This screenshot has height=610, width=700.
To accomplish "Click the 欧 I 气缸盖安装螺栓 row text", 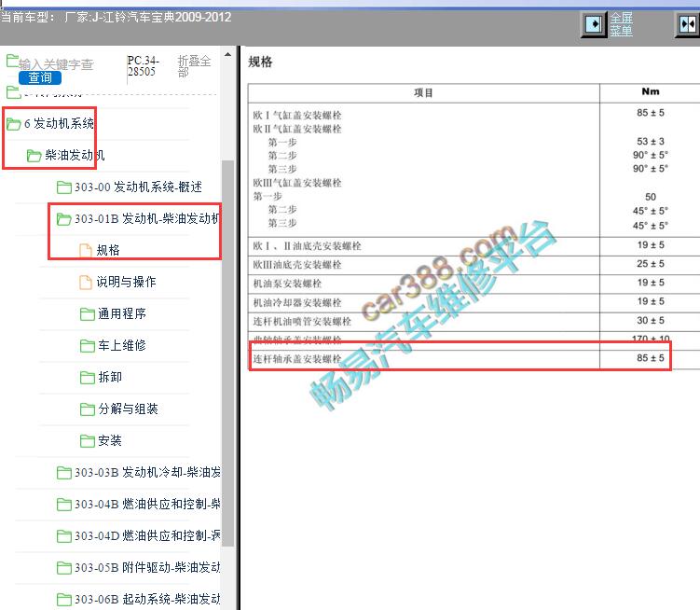I will (297, 116).
